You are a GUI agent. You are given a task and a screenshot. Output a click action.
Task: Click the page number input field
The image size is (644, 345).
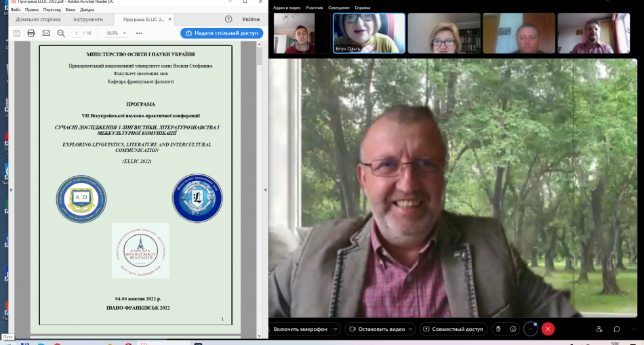[x=77, y=33]
